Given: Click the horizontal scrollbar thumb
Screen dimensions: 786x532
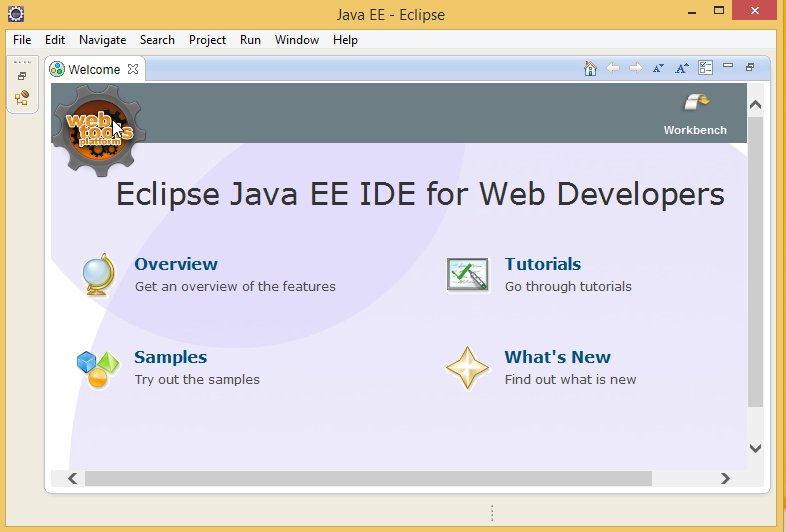Looking at the screenshot, I should 368,478.
